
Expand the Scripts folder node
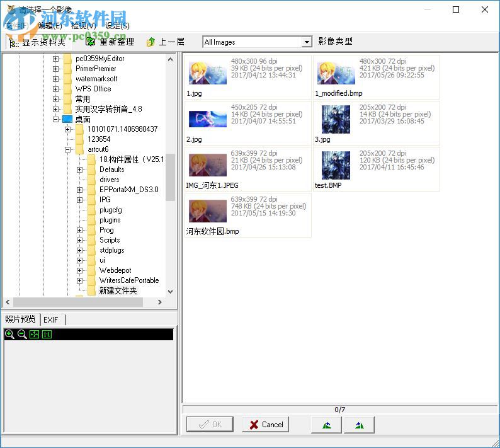(80, 240)
